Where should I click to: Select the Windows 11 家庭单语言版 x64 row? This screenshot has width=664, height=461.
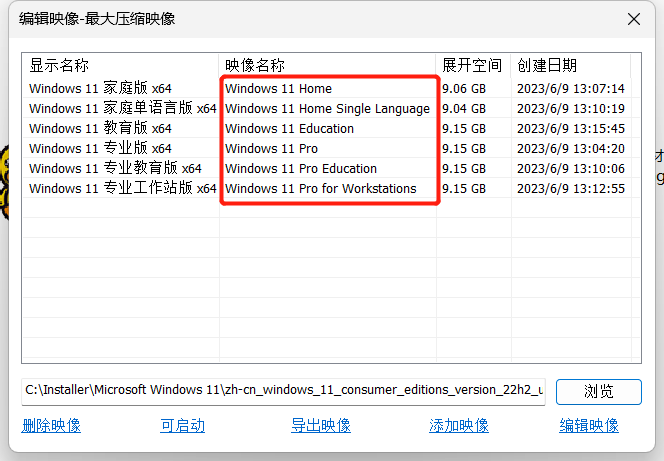(x=122, y=108)
